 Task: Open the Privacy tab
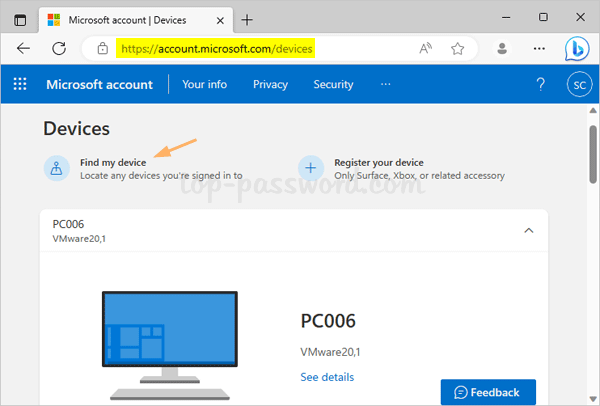tap(270, 84)
